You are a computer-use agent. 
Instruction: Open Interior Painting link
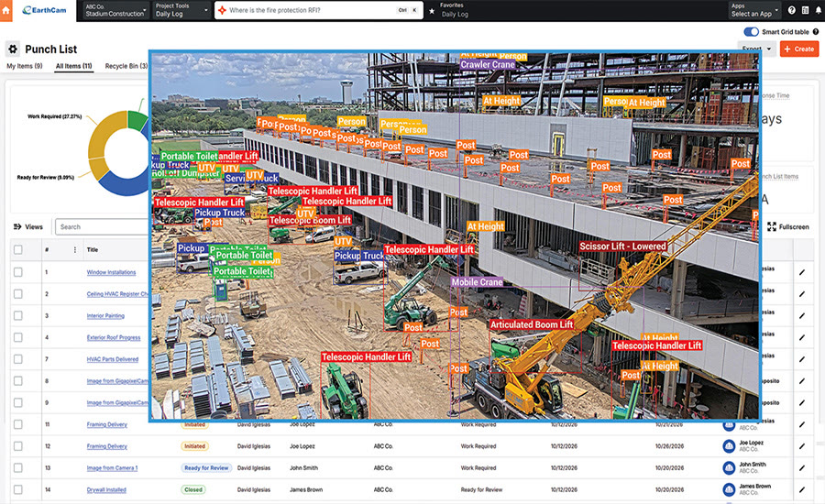coord(105,315)
